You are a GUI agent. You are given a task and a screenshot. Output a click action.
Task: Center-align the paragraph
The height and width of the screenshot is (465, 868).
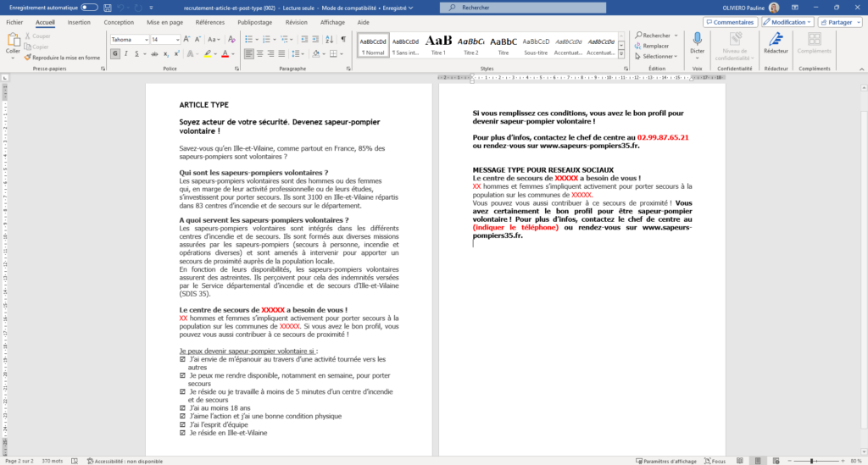tap(259, 54)
